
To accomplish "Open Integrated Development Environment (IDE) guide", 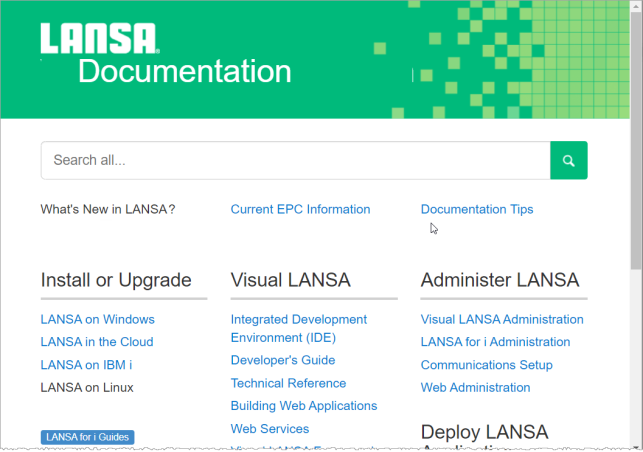I will coord(298,328).
